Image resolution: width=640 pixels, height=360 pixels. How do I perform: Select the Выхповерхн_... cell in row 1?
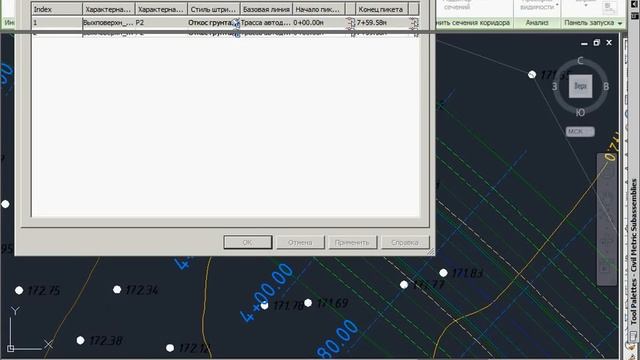click(x=109, y=23)
